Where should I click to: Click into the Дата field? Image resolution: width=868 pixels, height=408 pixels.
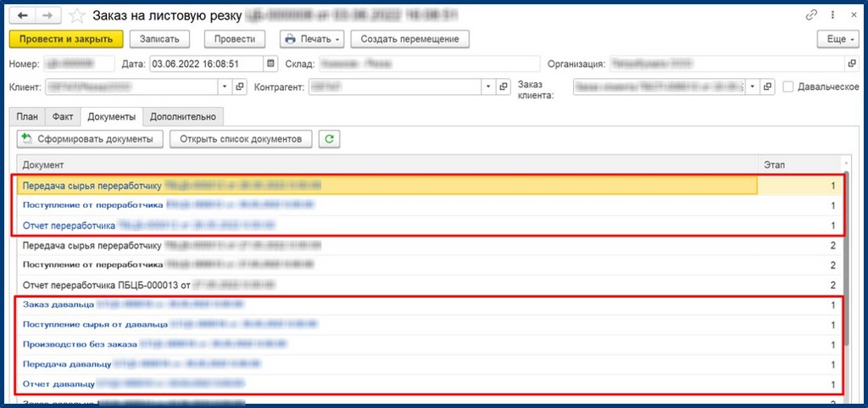coord(207,64)
